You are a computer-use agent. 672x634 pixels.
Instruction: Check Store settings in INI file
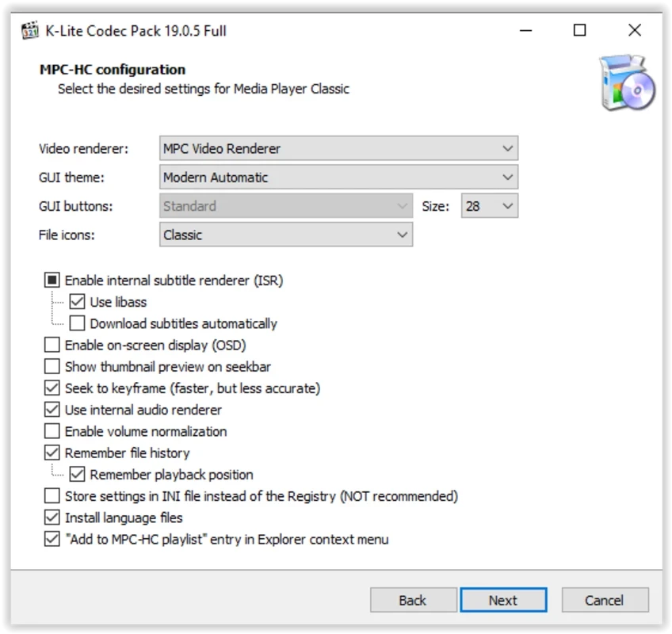(x=52, y=496)
